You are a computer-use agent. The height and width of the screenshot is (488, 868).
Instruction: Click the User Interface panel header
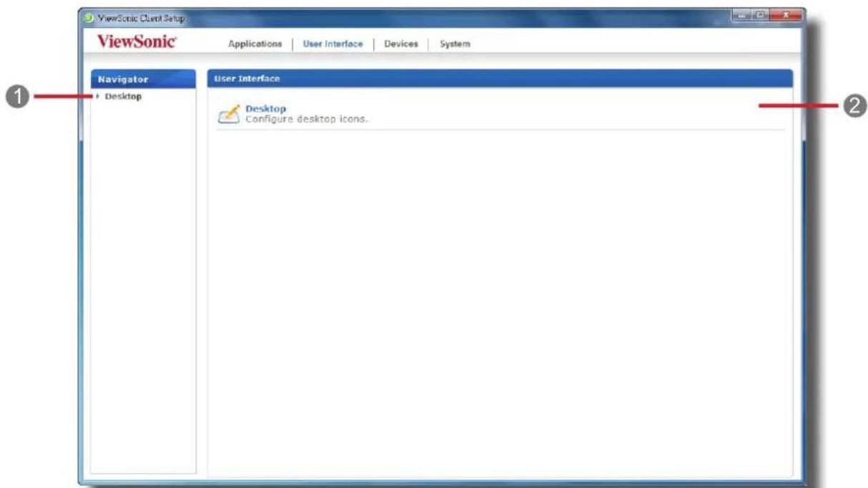pyautogui.click(x=500, y=78)
